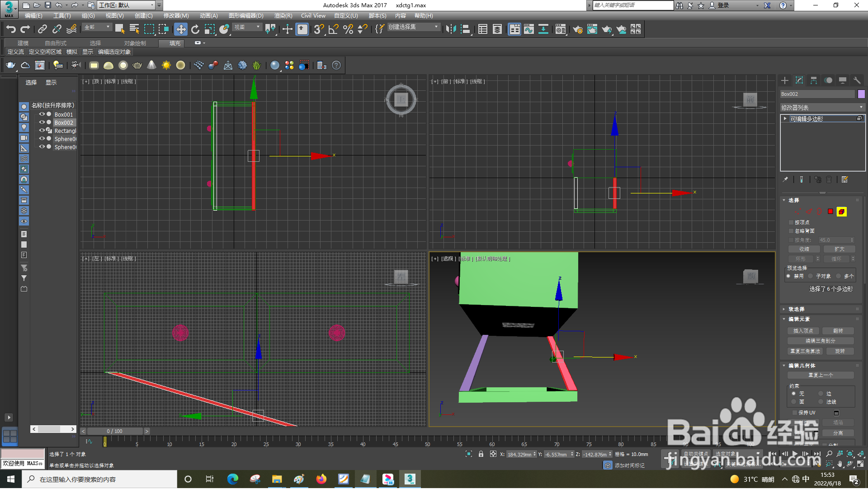Expand the 软选择 rollout
The image size is (868, 489).
pyautogui.click(x=796, y=309)
